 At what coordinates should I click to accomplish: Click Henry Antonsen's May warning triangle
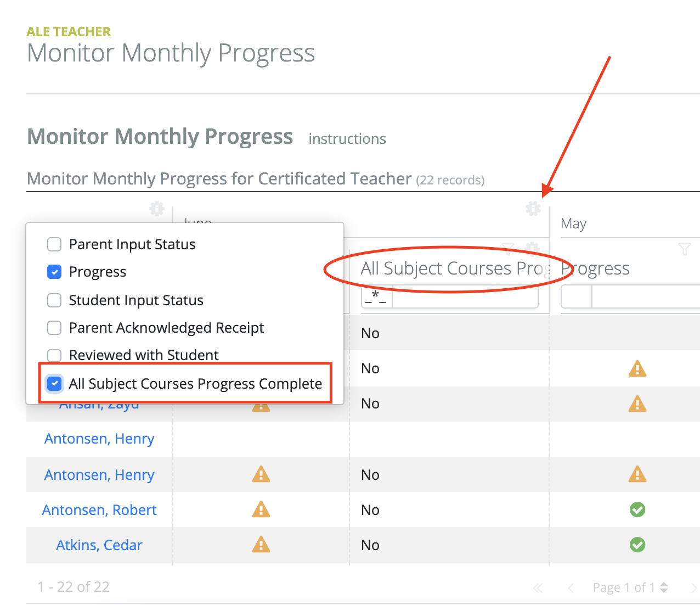[x=637, y=474]
